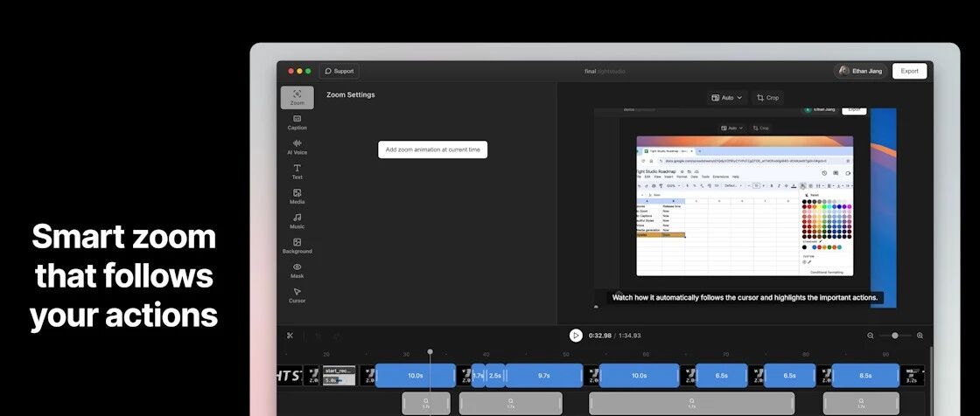Open the Music panel

[297, 221]
